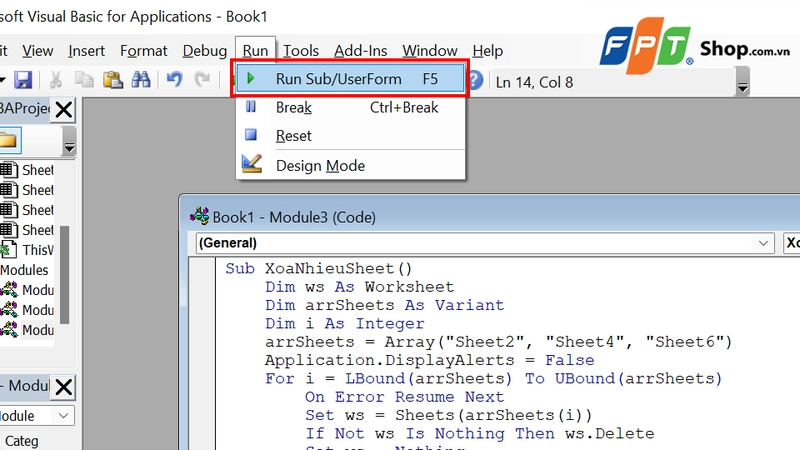The height and width of the screenshot is (450, 800).
Task: Click the Project explorer vertical scrollbar
Action: click(65, 274)
